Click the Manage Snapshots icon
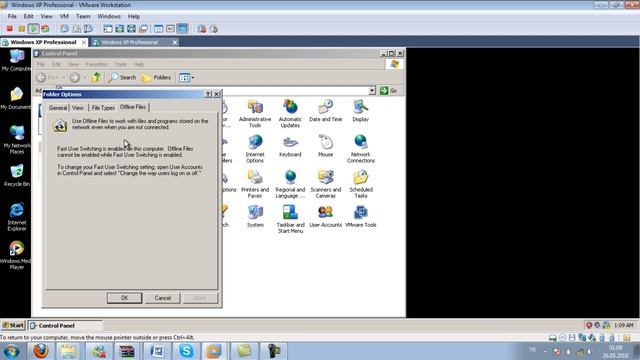Image resolution: width=640 pixels, height=360 pixels. tap(88, 29)
